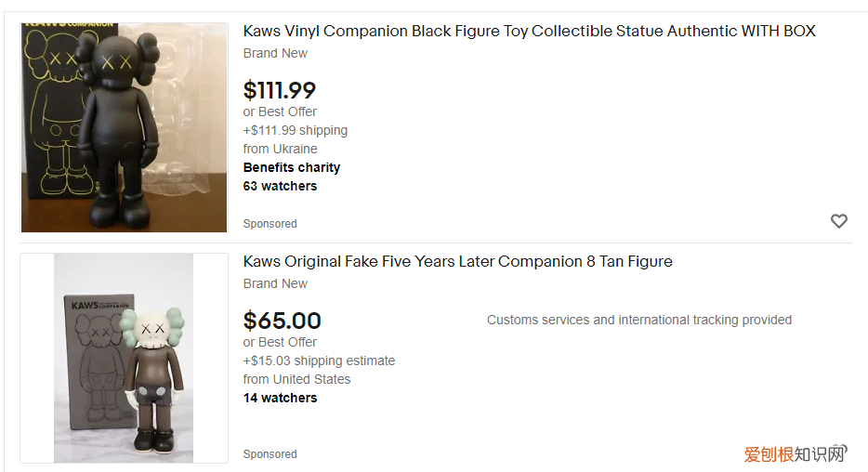Click 'Sponsored' label on the black figure listing
The image size is (868, 472).
(270, 224)
